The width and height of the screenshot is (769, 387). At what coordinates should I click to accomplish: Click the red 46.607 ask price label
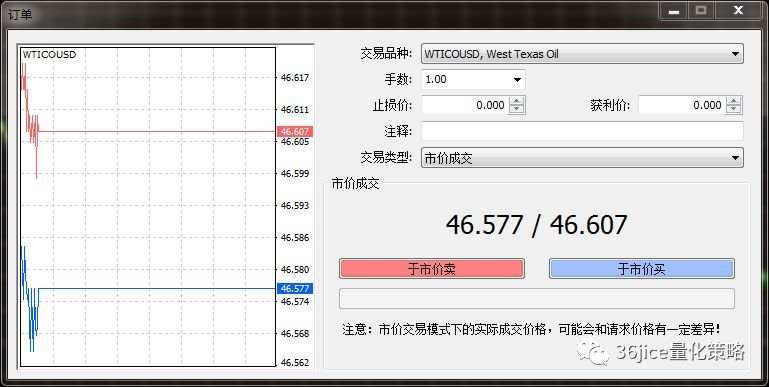295,131
